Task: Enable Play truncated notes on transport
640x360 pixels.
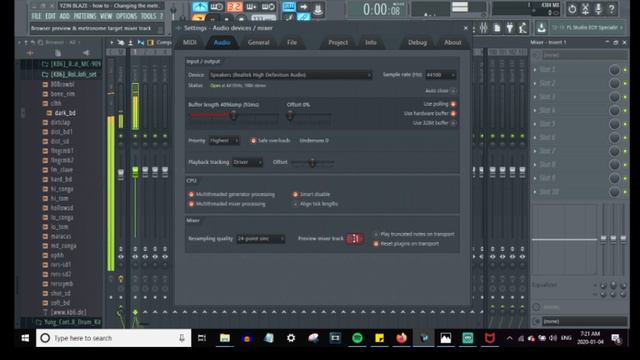Action: click(376, 234)
